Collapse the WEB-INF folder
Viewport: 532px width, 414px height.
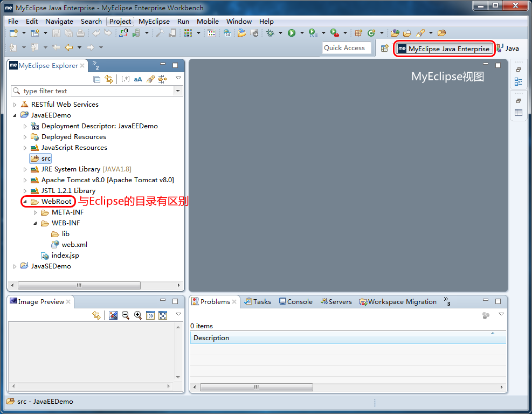point(35,223)
